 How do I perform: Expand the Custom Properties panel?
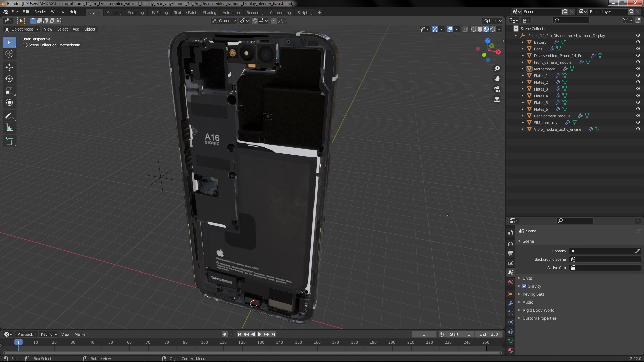pos(539,318)
